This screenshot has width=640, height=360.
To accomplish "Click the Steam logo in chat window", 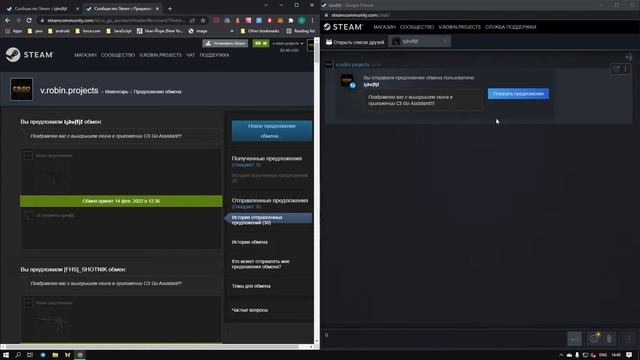I will [x=343, y=27].
